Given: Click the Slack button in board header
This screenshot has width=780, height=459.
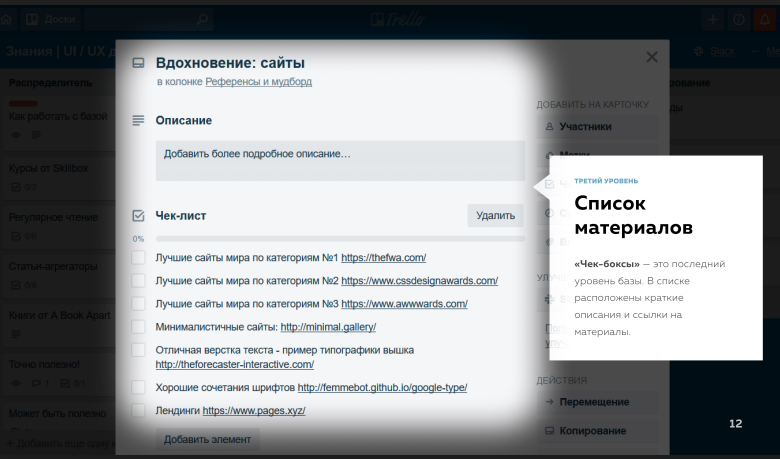Looking at the screenshot, I should click(714, 51).
